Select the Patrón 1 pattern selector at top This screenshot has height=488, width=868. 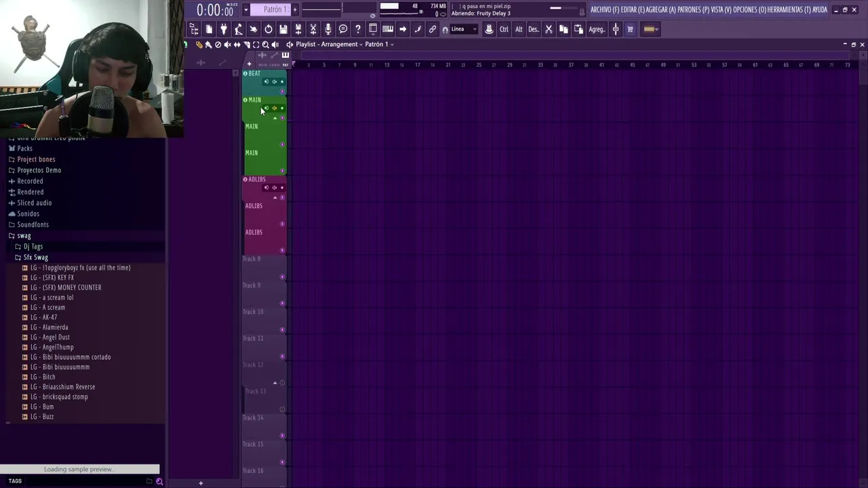[x=270, y=9]
